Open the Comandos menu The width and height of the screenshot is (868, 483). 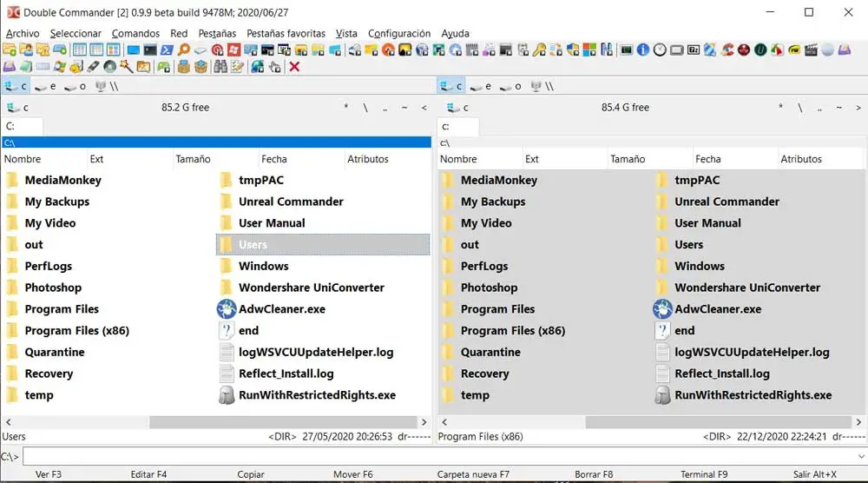pyautogui.click(x=135, y=33)
